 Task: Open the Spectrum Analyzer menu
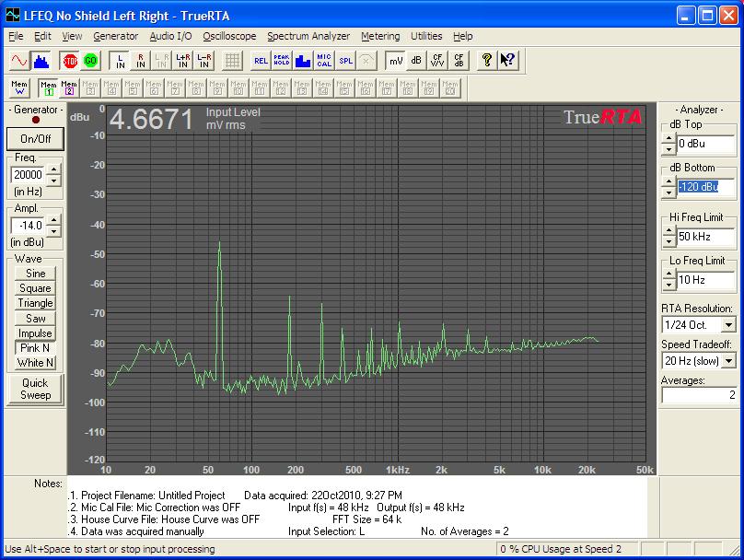308,36
